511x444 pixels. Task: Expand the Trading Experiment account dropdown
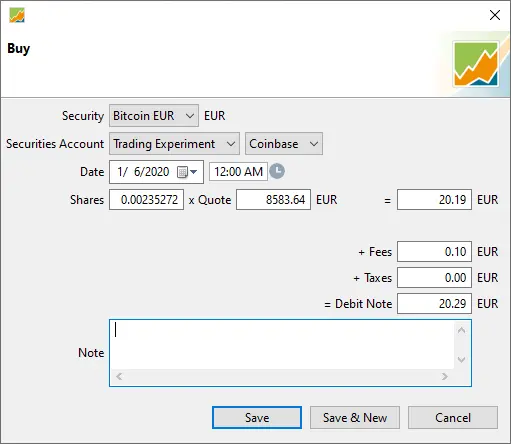(x=174, y=144)
